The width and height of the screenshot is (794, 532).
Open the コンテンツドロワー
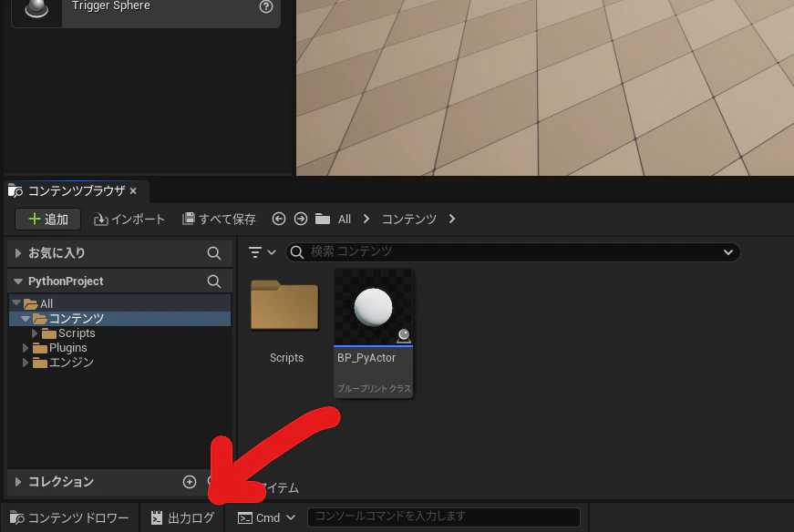(x=69, y=517)
